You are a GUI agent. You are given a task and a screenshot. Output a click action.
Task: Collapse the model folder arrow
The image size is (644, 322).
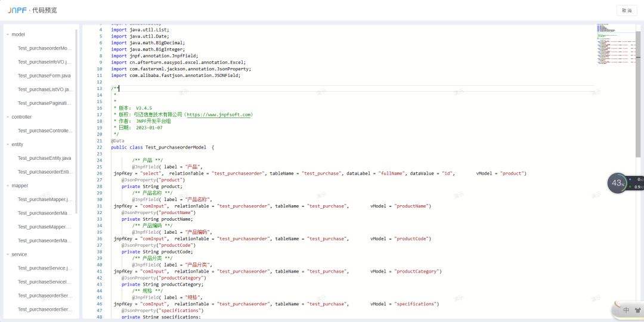click(8, 35)
